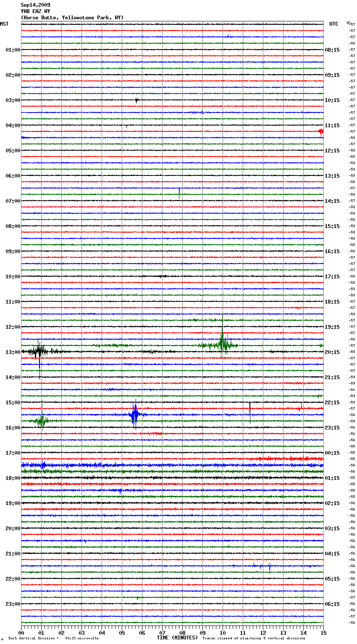
Task: Click the blue spike near minute 8 below 06:00
Action: (x=179, y=192)
